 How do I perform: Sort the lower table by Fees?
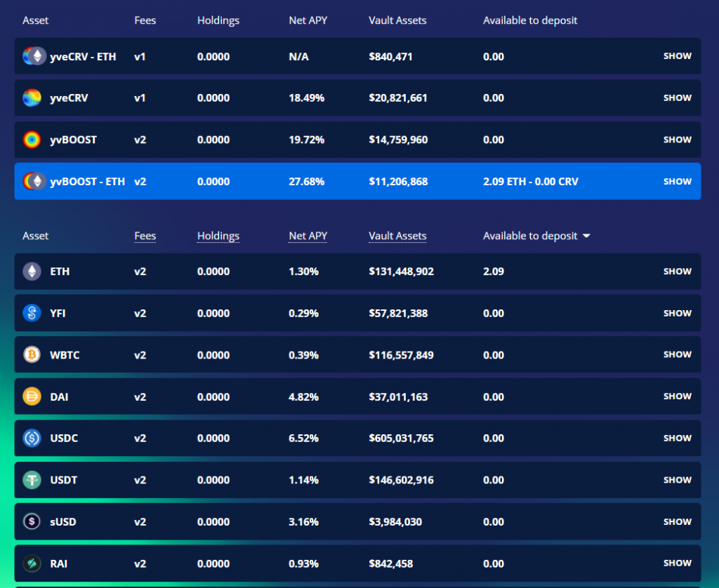[x=145, y=236]
